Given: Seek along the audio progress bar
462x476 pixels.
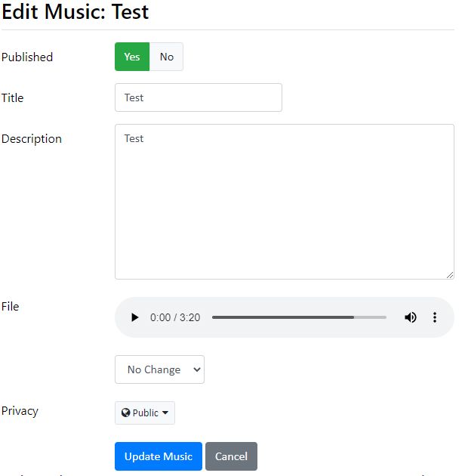Looking at the screenshot, I should point(299,317).
